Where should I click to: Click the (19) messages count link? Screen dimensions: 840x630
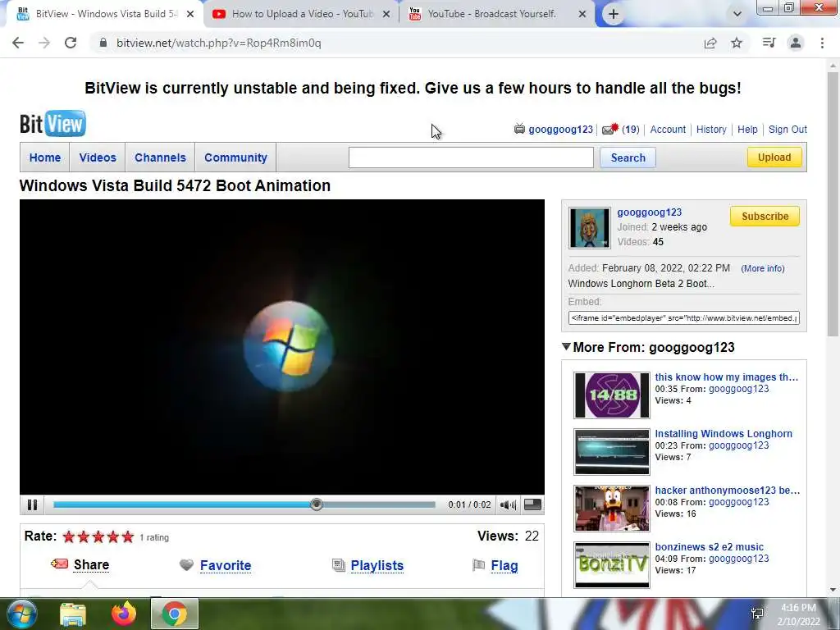pos(631,129)
